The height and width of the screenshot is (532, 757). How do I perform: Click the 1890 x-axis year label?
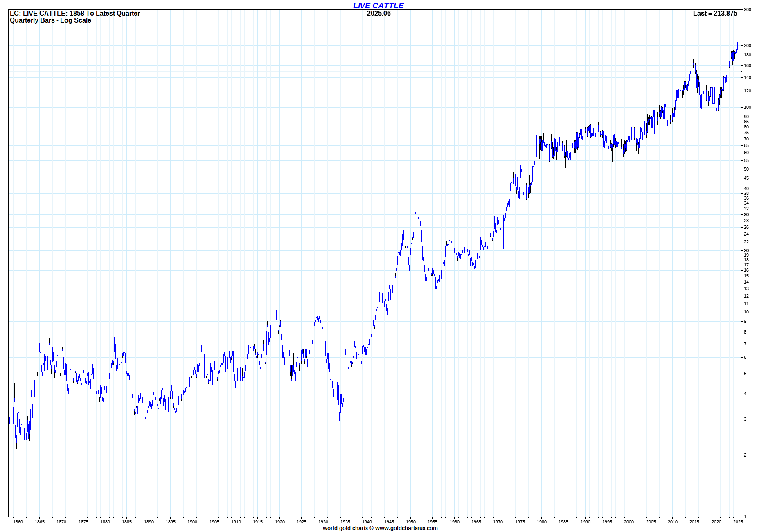tap(149, 521)
